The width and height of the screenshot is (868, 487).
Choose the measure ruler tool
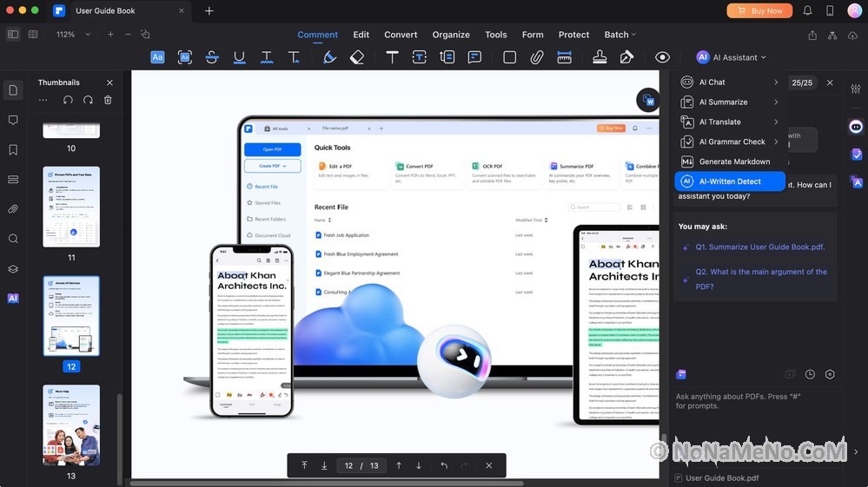[565, 57]
